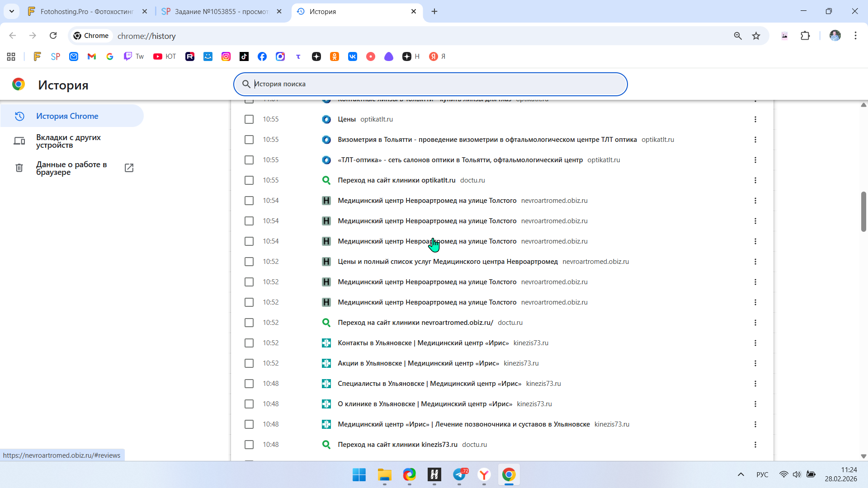Open three-dot menu for Визометрия в Тольятти entry
Image resolution: width=868 pixels, height=488 pixels.
(755, 140)
